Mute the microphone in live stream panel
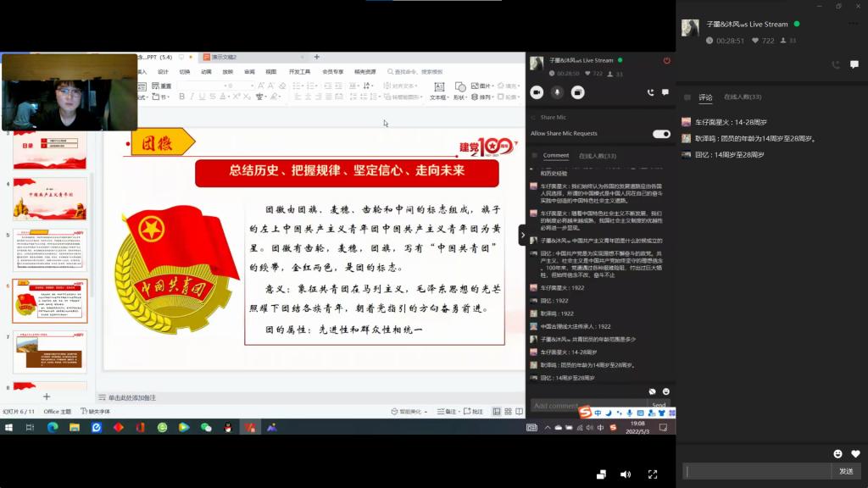868x488 pixels. click(557, 92)
